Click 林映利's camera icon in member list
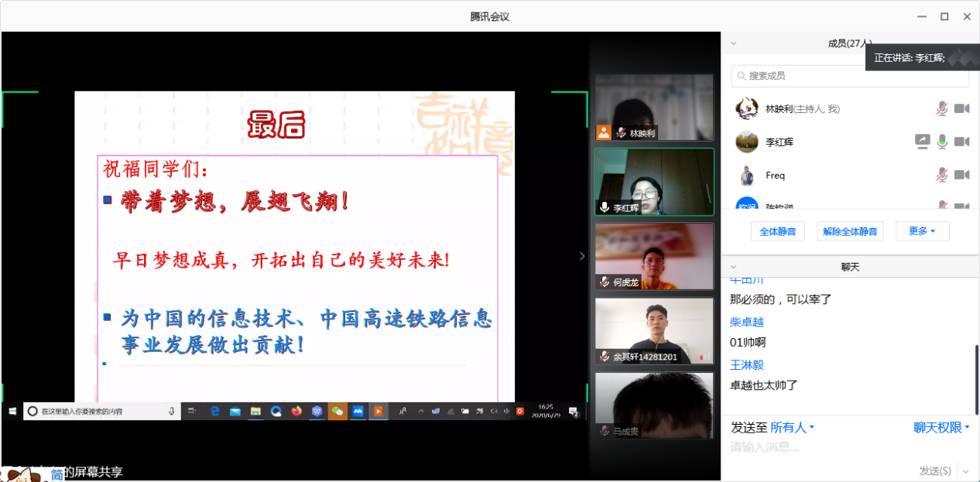The height and width of the screenshot is (482, 980). [961, 109]
